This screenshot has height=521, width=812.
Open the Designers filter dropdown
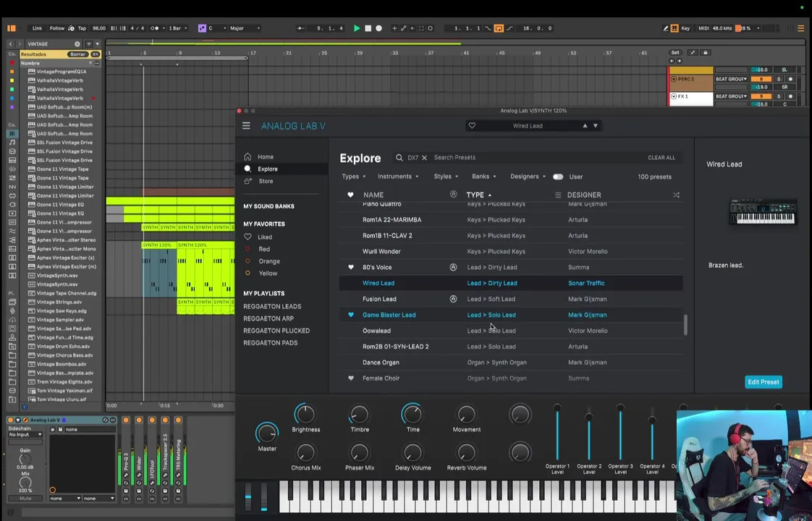pos(528,177)
